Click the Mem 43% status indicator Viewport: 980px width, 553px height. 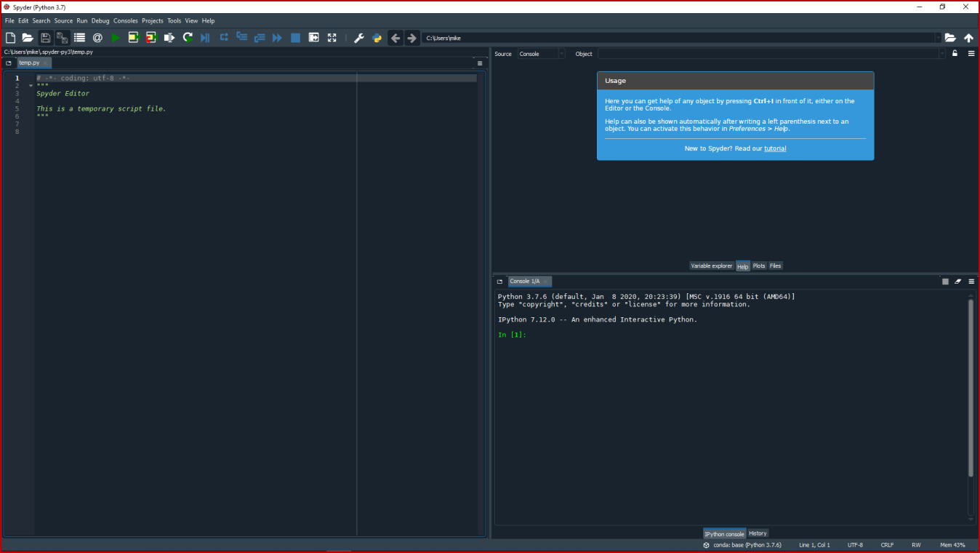point(952,545)
